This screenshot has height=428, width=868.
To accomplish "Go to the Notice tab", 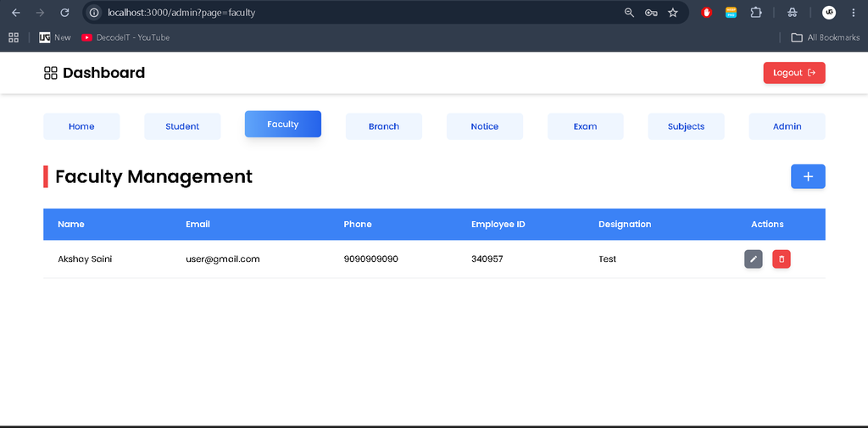I will 484,126.
